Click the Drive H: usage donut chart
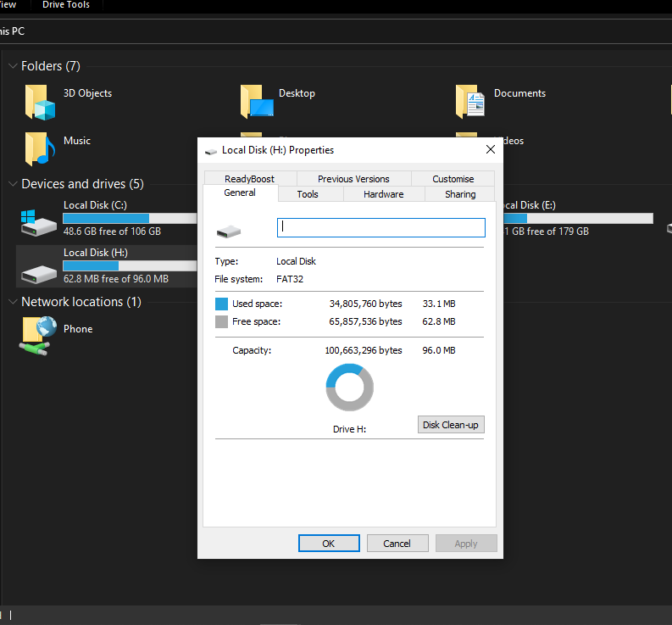 [350, 388]
